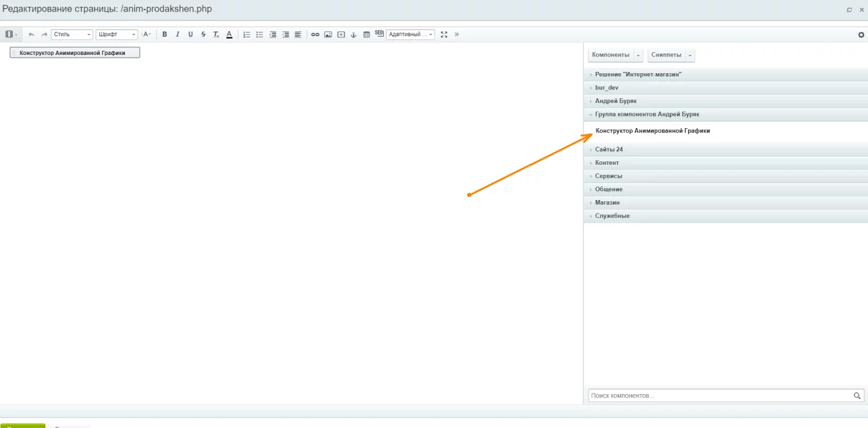Toggle italic text formatting
Viewport: 868px width, 428px height.
pyautogui.click(x=178, y=35)
